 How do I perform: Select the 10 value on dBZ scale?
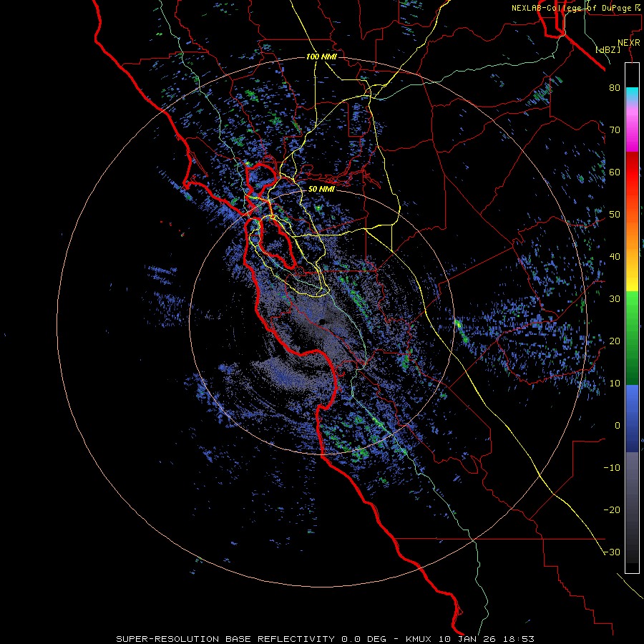click(x=615, y=384)
